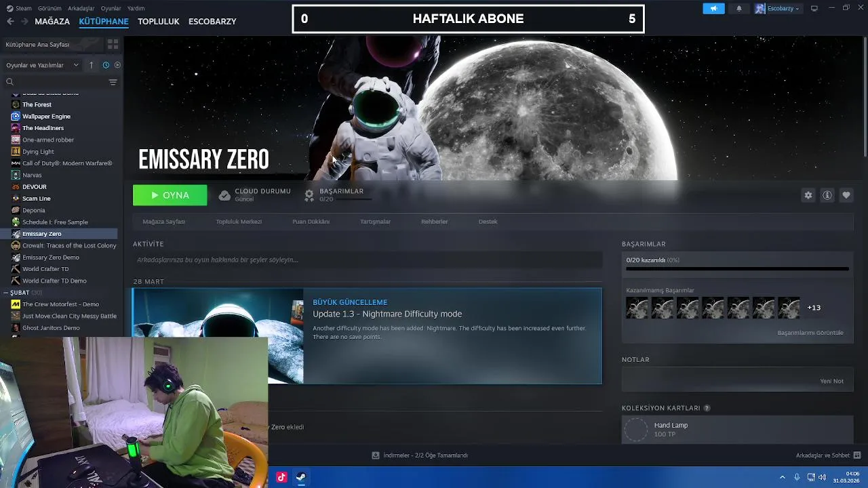The width and height of the screenshot is (868, 488).
Task: Open TikTok from the taskbar
Action: click(x=281, y=477)
